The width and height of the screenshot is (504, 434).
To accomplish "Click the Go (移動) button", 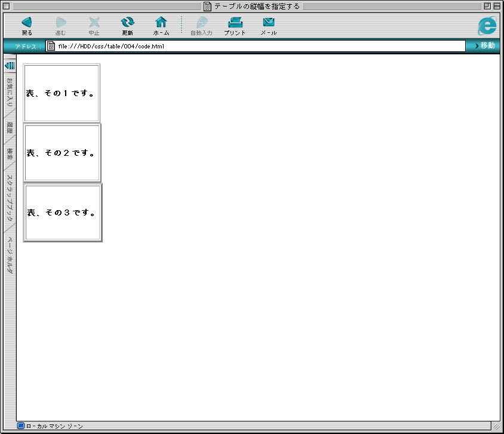I will click(485, 45).
